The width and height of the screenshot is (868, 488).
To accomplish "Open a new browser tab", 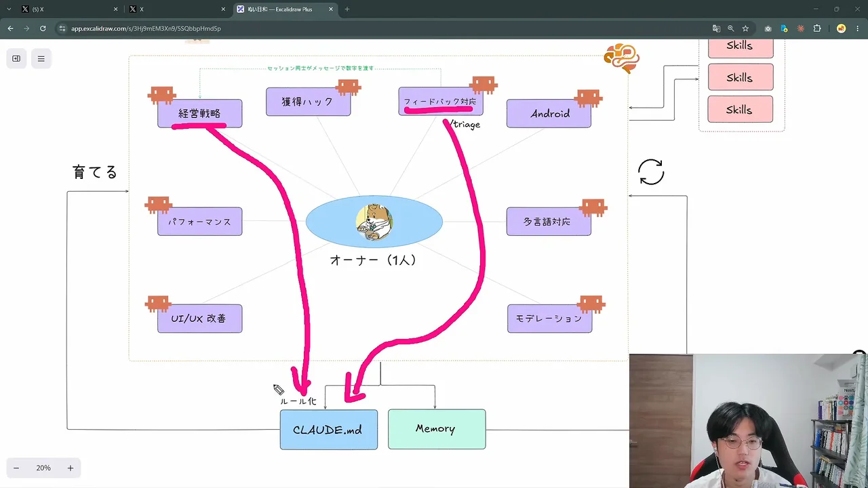I will pyautogui.click(x=347, y=9).
